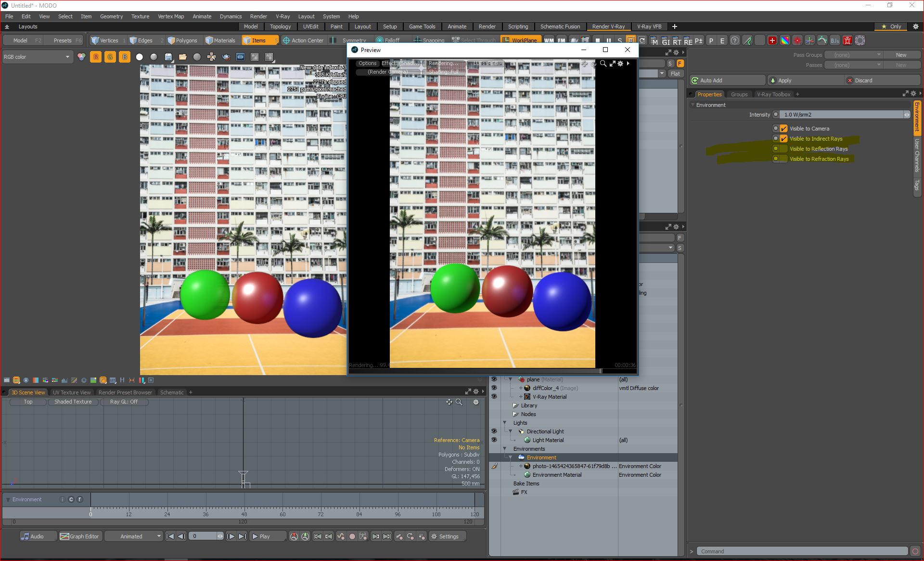Collapse the Directional Light tree item
This screenshot has height=561, width=924.
tap(511, 431)
